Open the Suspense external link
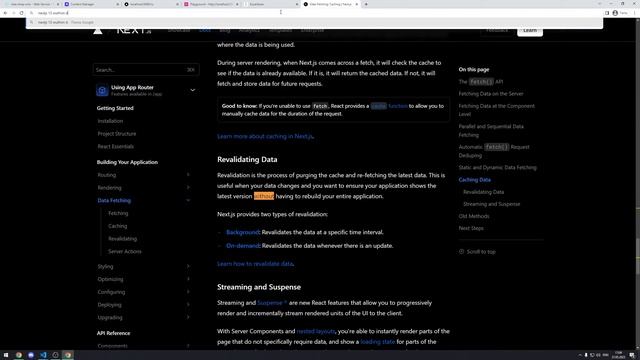 coord(272,303)
